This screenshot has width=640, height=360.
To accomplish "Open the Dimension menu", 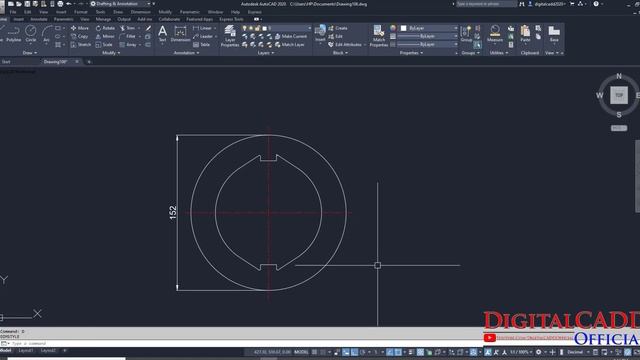I will click(140, 12).
